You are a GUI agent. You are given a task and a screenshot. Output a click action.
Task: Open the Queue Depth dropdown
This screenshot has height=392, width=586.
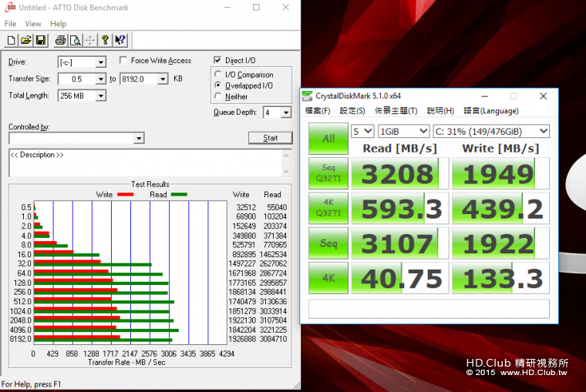(285, 112)
